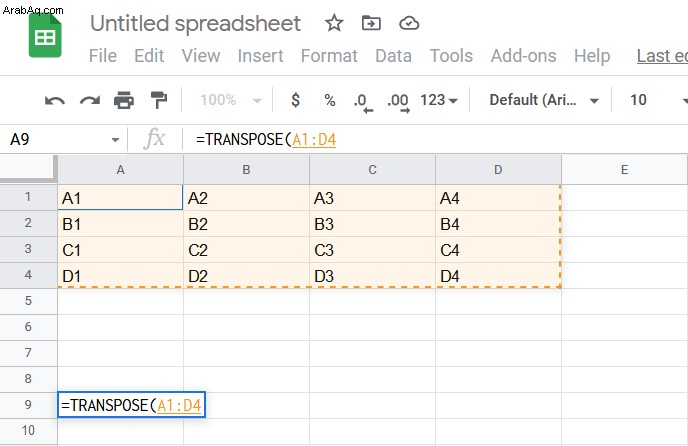Expand the 123 number formats dropdown
This screenshot has width=688, height=446.
pos(439,100)
